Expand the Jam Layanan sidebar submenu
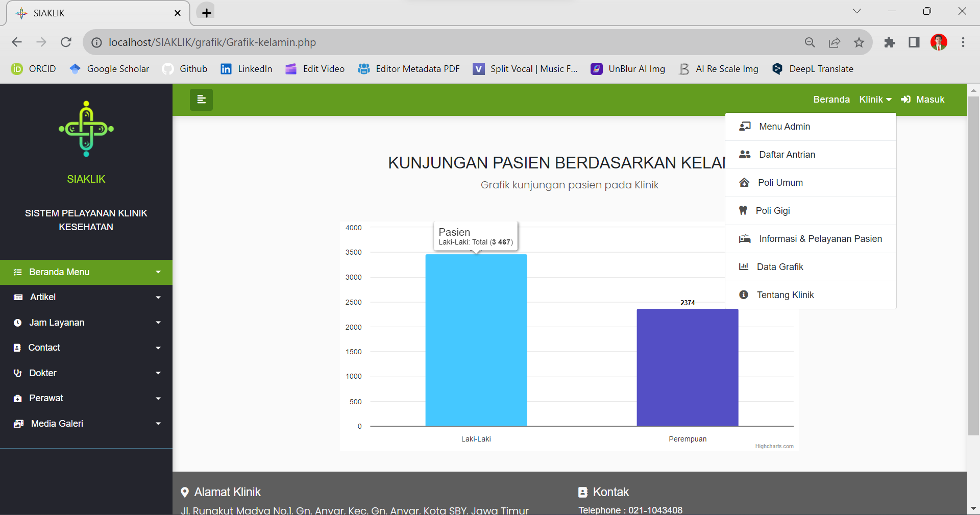Viewport: 980px width, 515px height. click(86, 323)
